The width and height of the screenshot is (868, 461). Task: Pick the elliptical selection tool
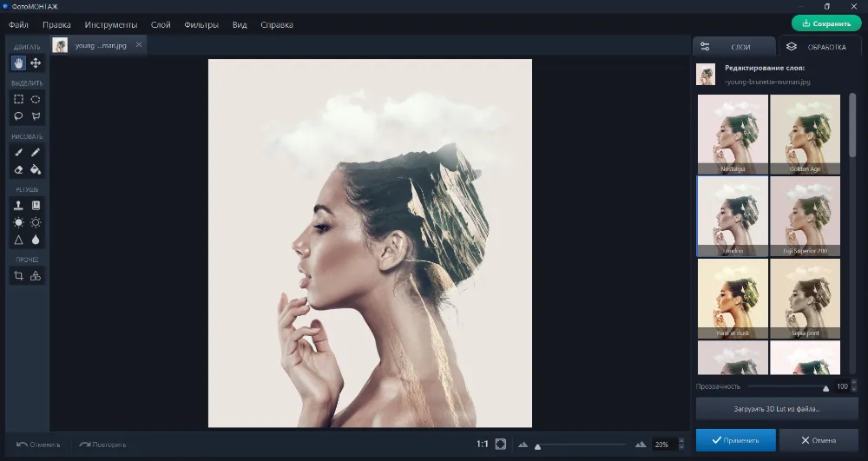click(x=36, y=99)
